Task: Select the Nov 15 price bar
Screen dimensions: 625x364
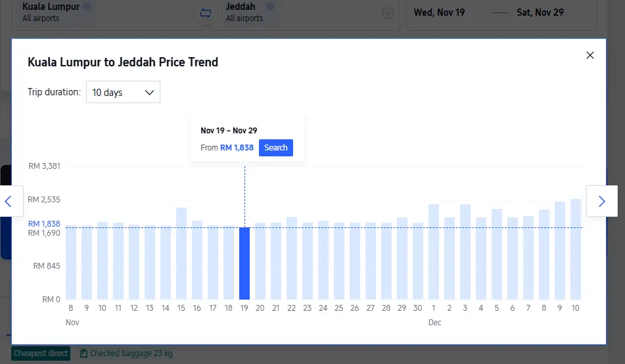Action: (181, 254)
